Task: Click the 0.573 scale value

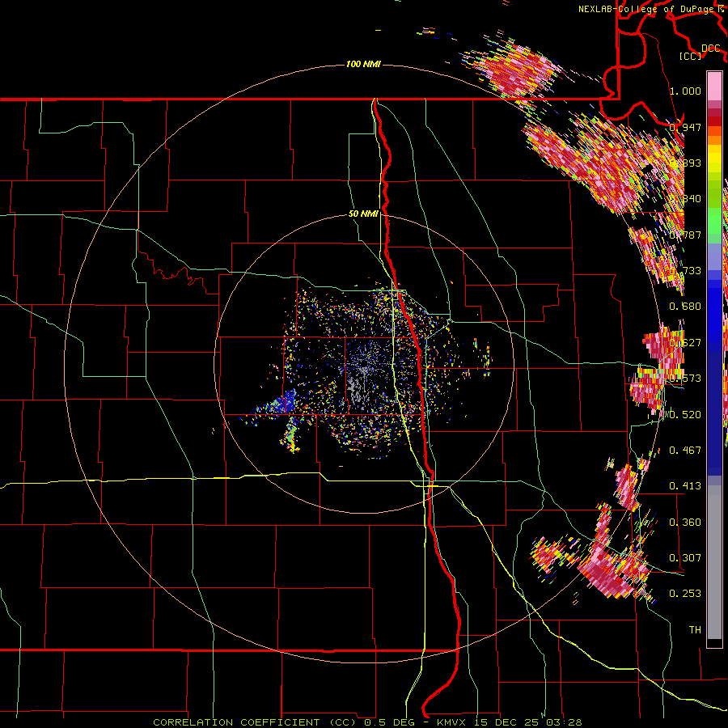Action: coord(685,379)
